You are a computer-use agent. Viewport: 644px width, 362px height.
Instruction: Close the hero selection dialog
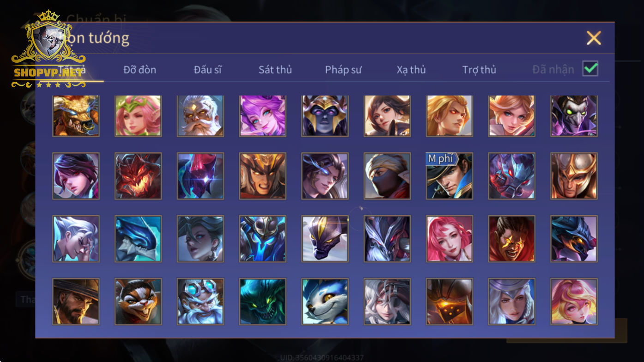pyautogui.click(x=594, y=38)
